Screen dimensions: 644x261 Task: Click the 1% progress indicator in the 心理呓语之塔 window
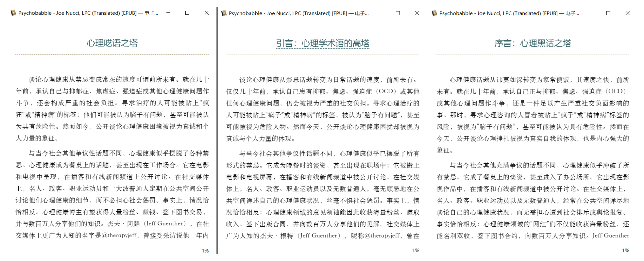[205, 250]
